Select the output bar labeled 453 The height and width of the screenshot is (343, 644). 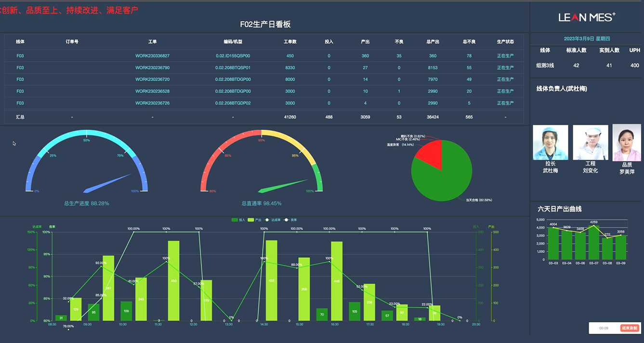pyautogui.click(x=272, y=280)
